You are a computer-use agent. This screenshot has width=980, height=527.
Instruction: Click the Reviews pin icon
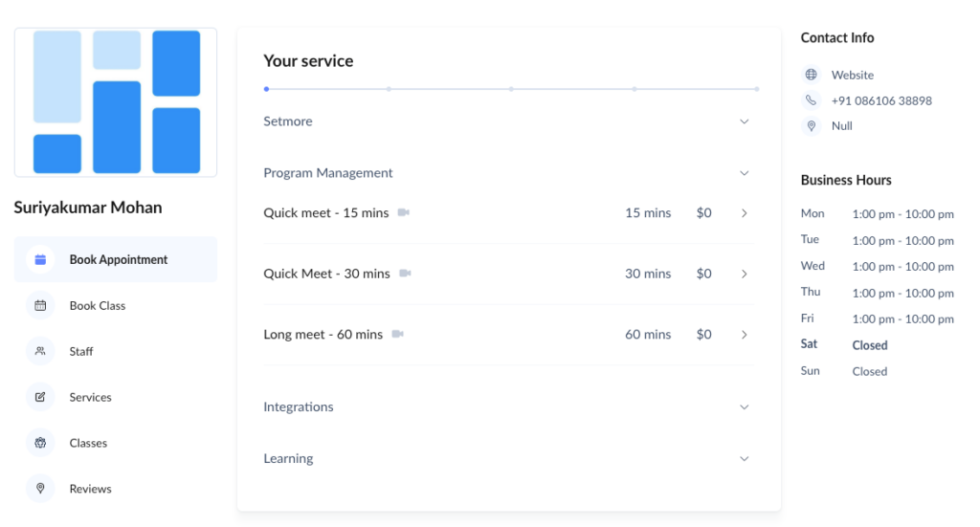point(40,489)
